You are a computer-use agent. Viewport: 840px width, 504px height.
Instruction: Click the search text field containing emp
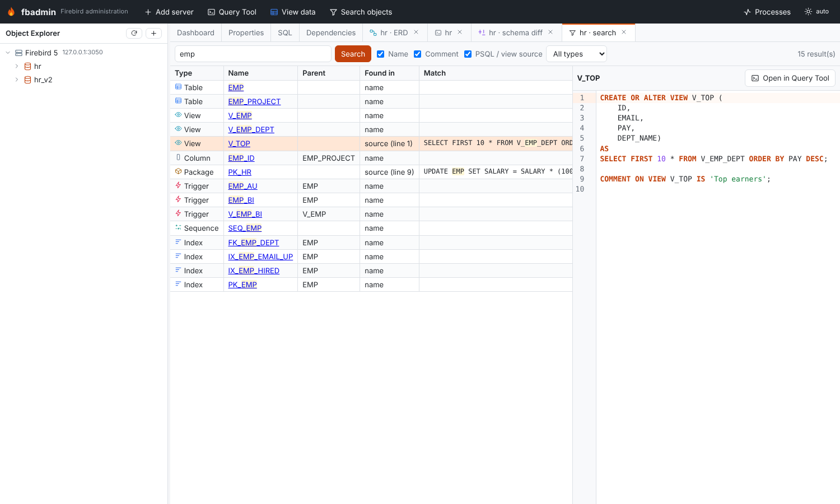[253, 54]
